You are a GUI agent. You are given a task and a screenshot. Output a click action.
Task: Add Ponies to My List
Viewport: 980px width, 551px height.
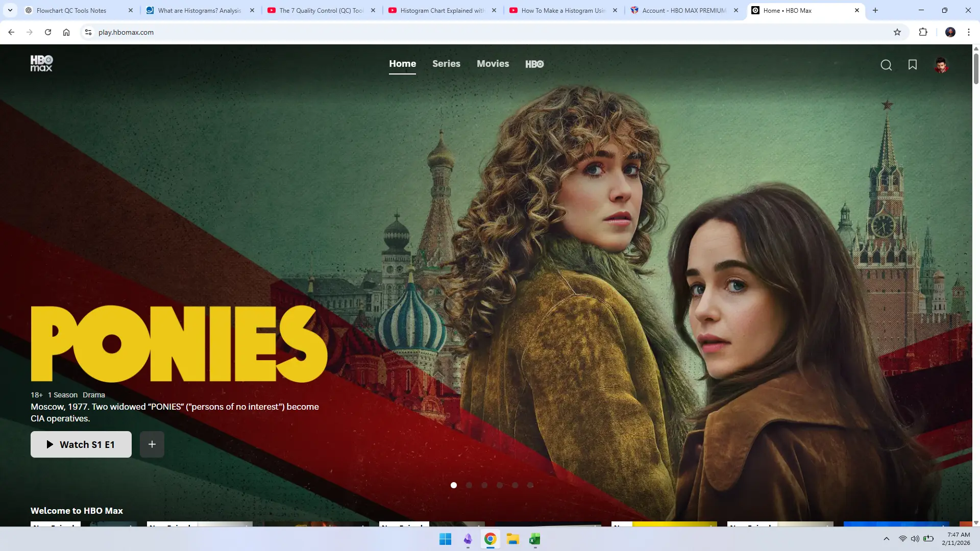[x=152, y=444]
